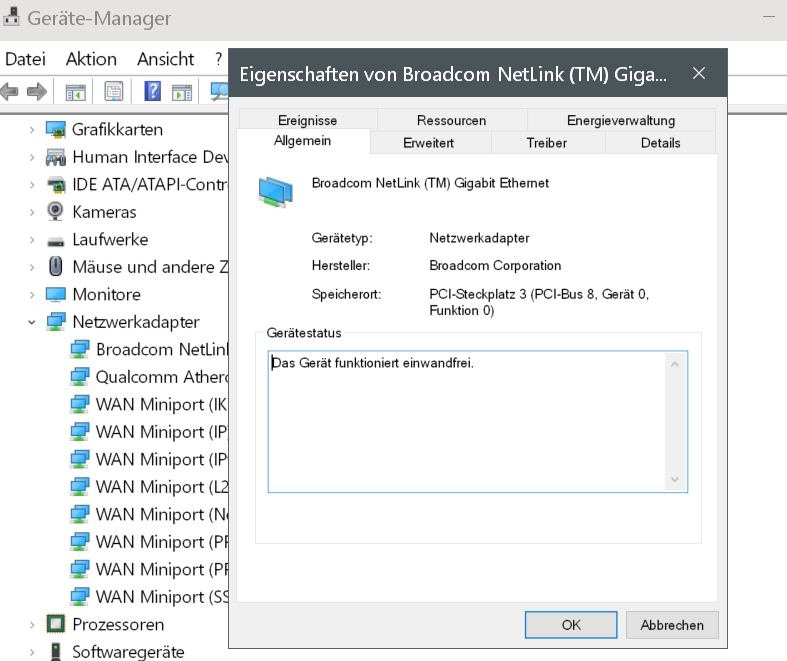Click the forward arrow toolbar icon

(37, 92)
